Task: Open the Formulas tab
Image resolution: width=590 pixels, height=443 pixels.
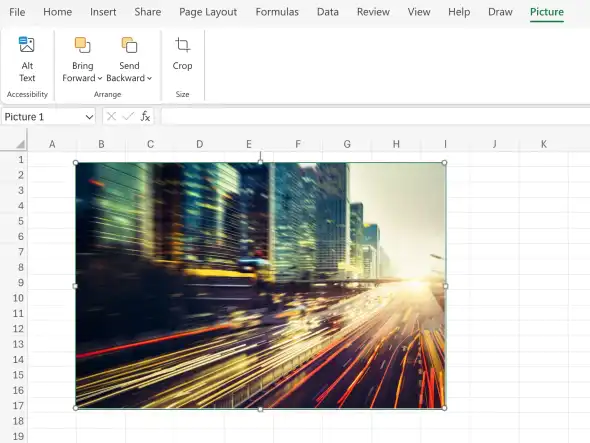Action: click(277, 12)
